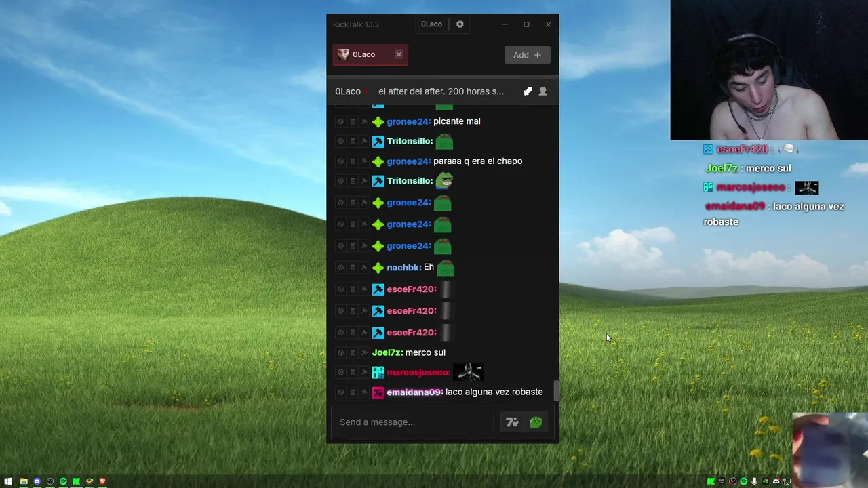Open the green Kick emote picker

pyautogui.click(x=536, y=422)
